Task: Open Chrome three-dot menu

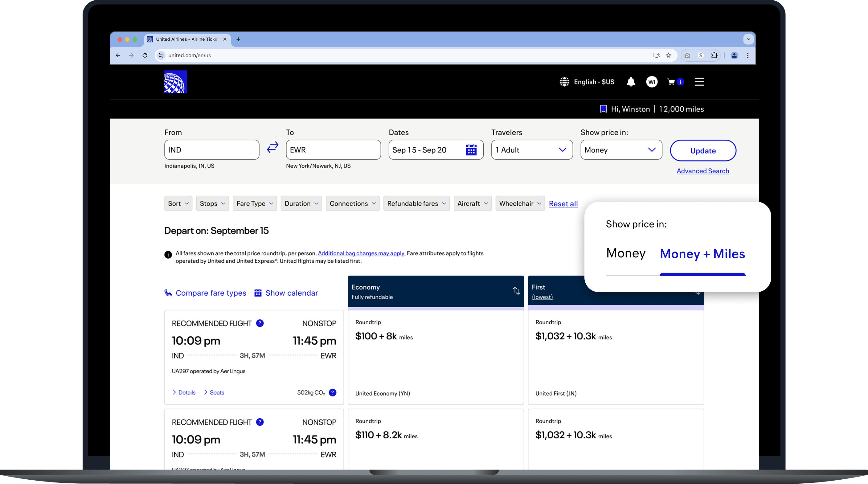Action: (x=748, y=55)
